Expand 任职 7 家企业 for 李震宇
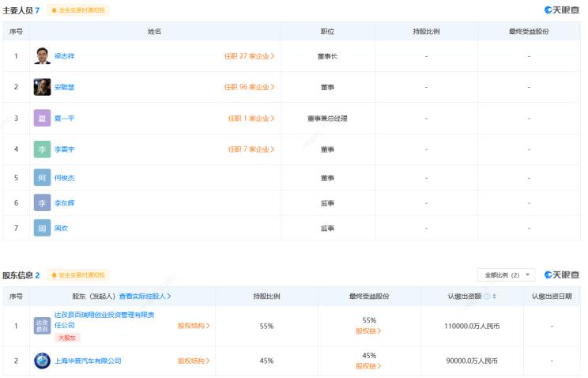The width and height of the screenshot is (588, 378). 251,149
